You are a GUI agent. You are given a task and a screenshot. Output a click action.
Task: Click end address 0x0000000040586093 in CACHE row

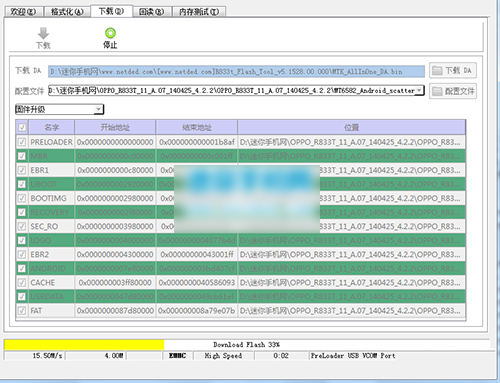click(197, 282)
